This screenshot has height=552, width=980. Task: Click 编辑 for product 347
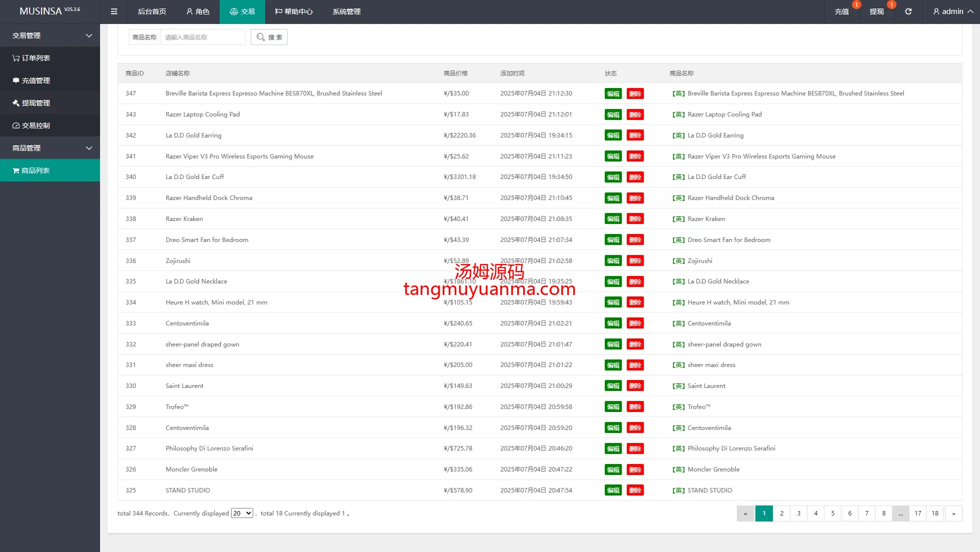point(613,93)
